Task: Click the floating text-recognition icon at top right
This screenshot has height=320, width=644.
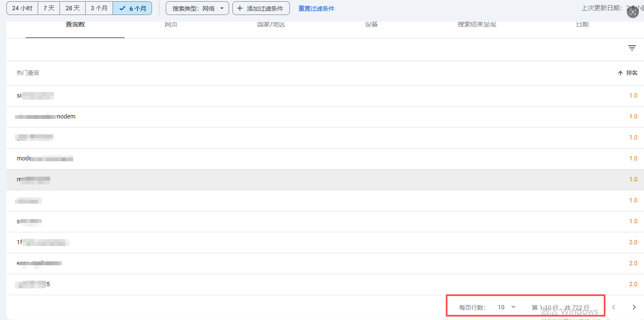Action: pyautogui.click(x=632, y=12)
